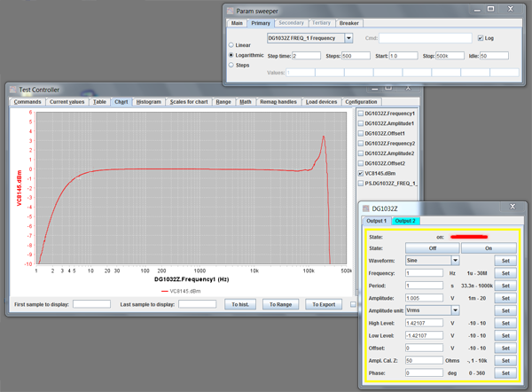Close the DG1032Z window
This screenshot has height=392, width=532.
[x=512, y=207]
